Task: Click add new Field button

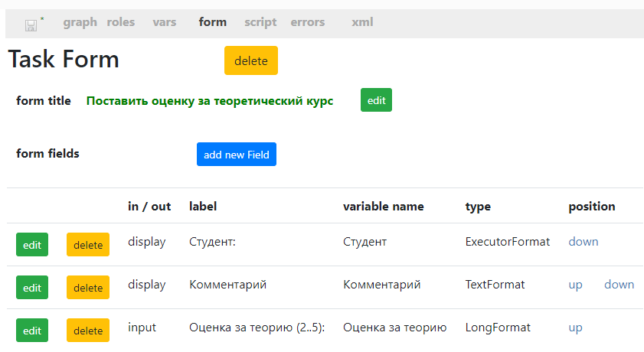Action: (237, 155)
